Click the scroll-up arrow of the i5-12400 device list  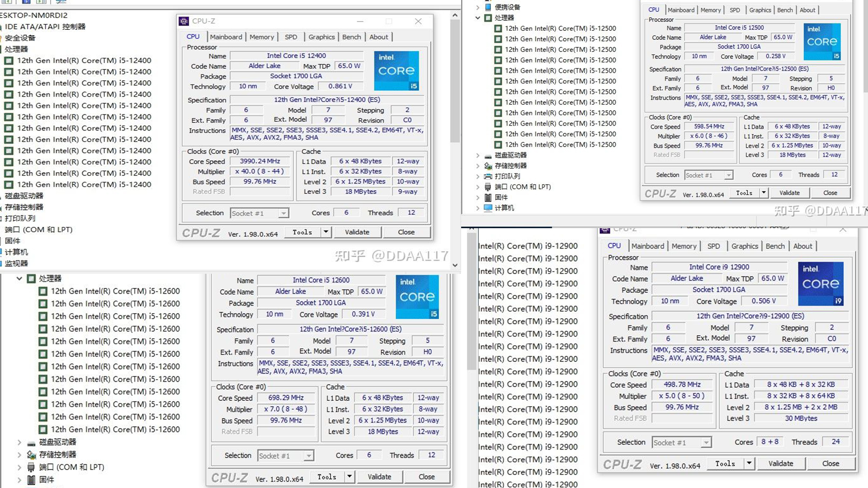(455, 15)
